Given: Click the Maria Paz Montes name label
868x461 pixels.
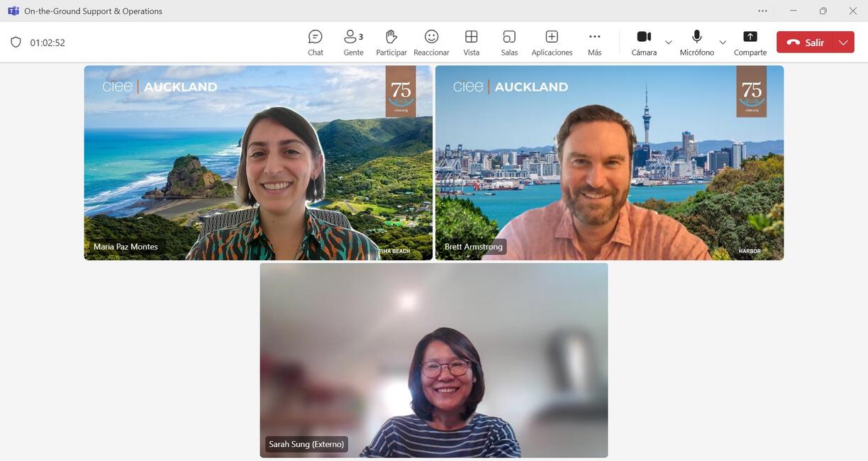Looking at the screenshot, I should (126, 247).
